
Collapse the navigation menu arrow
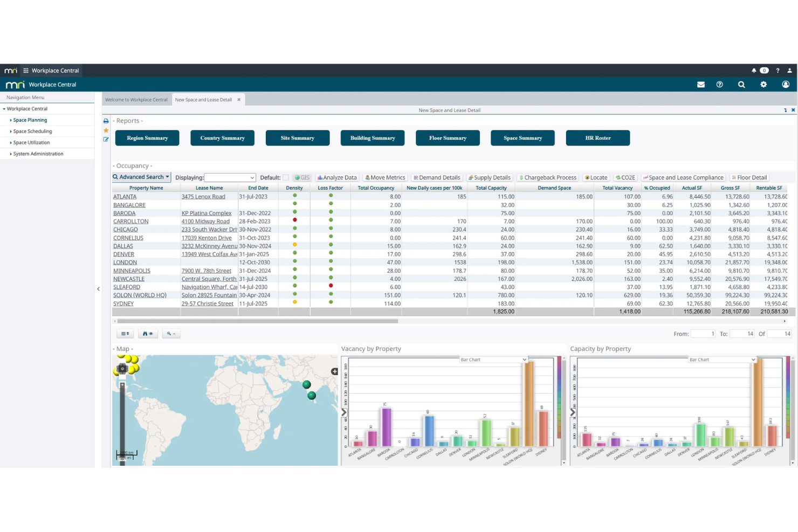[98, 289]
